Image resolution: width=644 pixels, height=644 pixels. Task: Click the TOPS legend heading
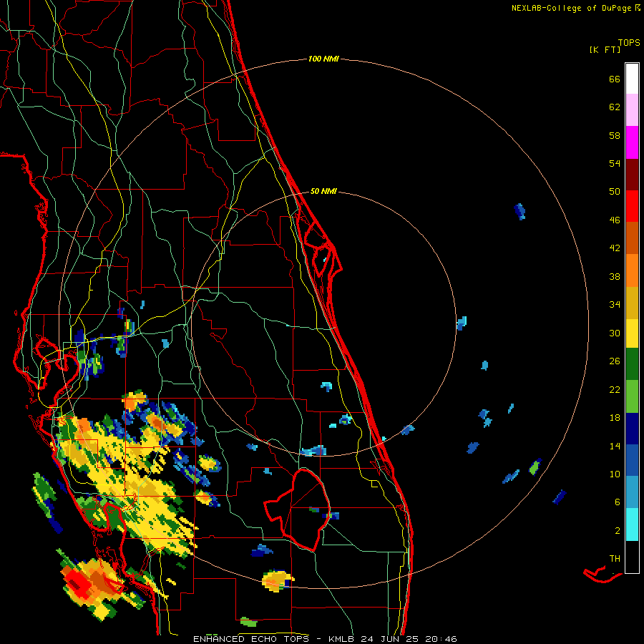click(629, 42)
